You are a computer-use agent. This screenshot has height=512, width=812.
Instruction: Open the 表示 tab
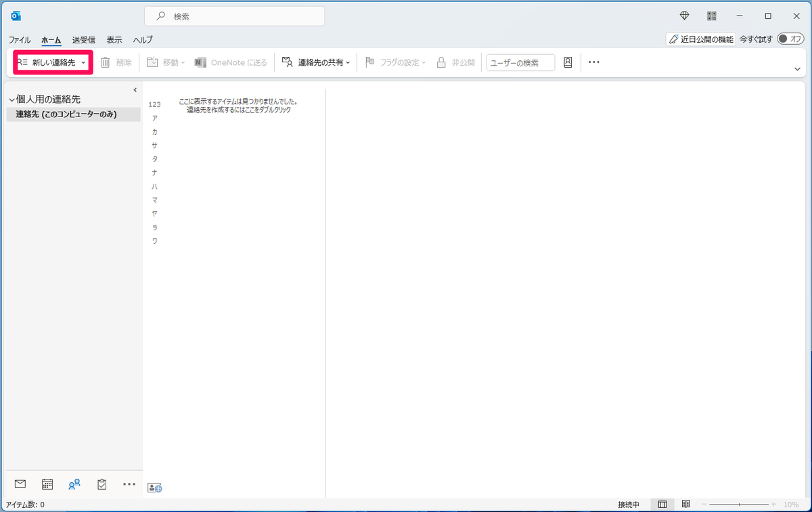pos(114,39)
